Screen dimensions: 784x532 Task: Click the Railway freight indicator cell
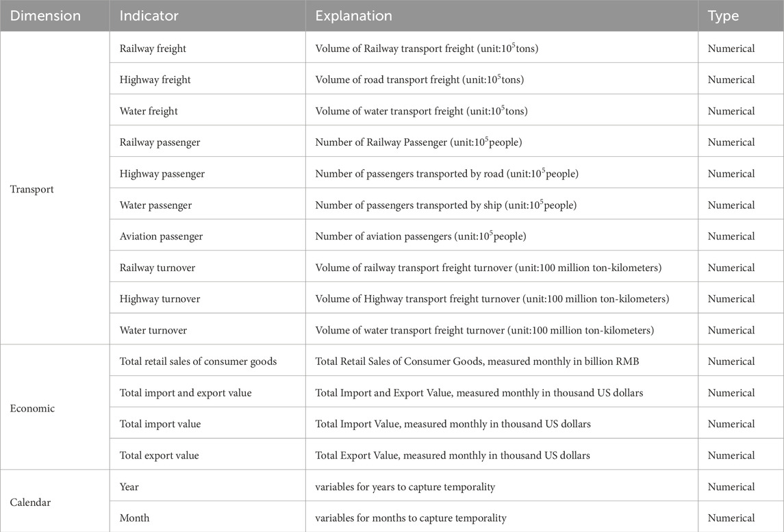(x=153, y=49)
